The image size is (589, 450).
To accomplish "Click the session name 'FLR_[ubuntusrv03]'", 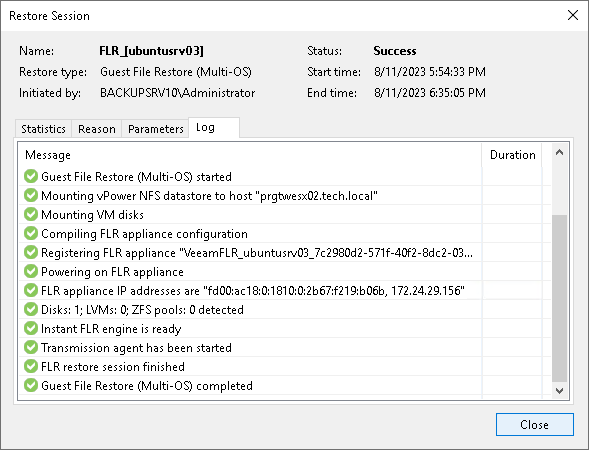I will pos(151,51).
